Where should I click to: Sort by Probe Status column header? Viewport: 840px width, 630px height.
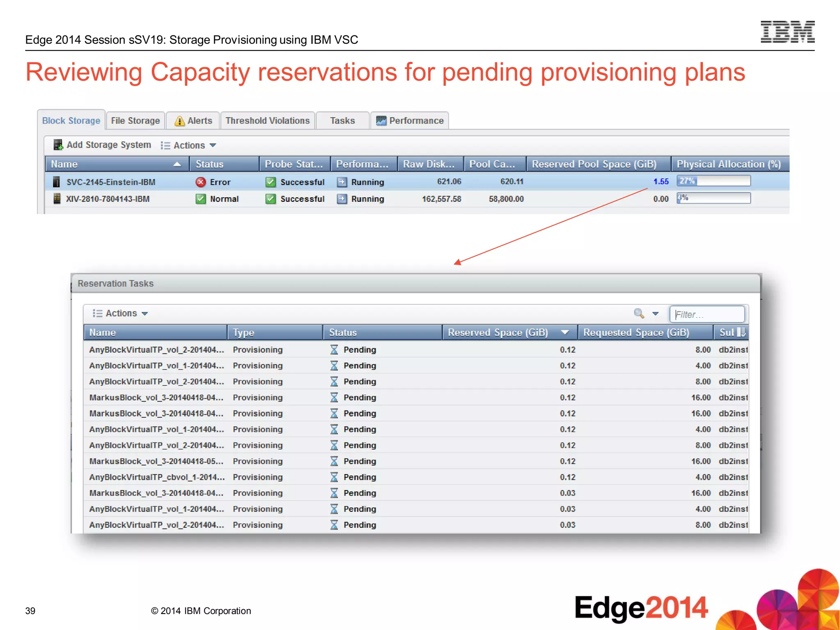click(294, 164)
